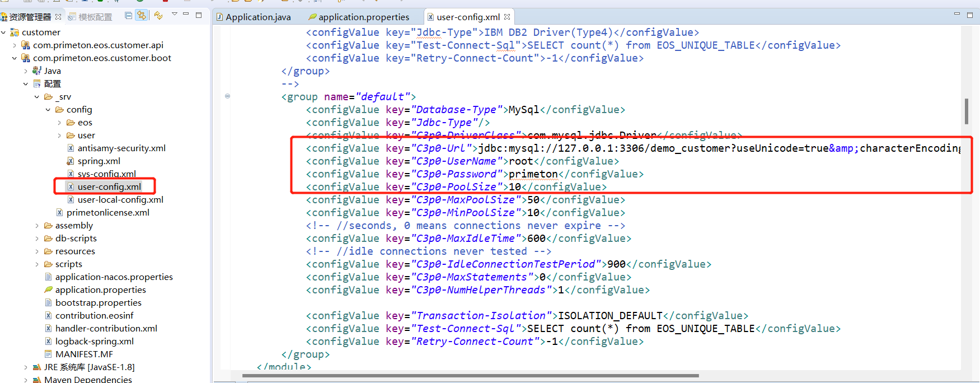Click the MANIFEST.MF file icon
This screenshot has height=383, width=980.
click(49, 354)
